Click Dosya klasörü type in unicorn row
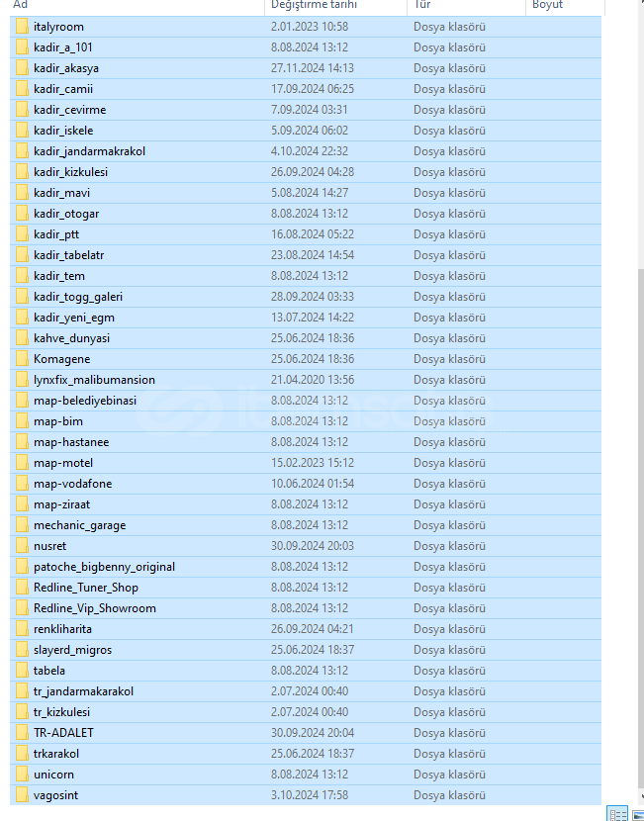This screenshot has height=821, width=644. coord(449,774)
